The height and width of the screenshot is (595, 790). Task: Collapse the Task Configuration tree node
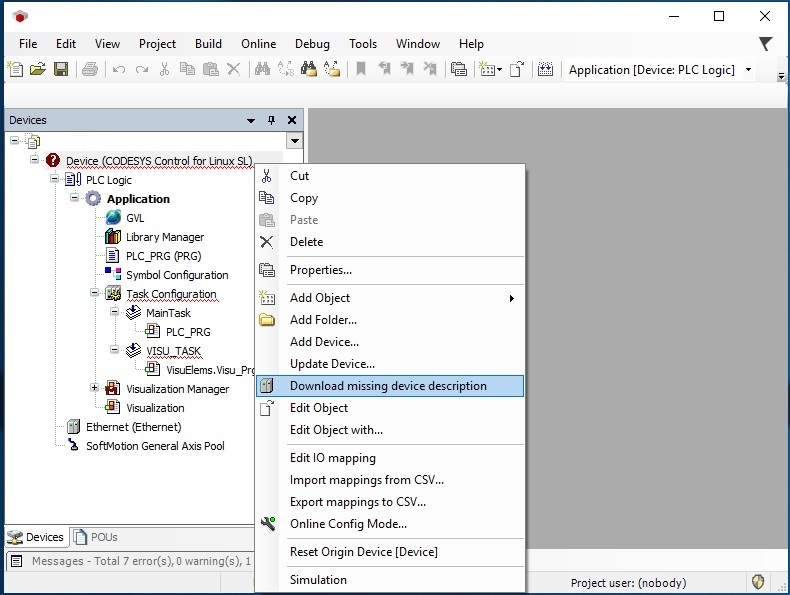tap(95, 292)
